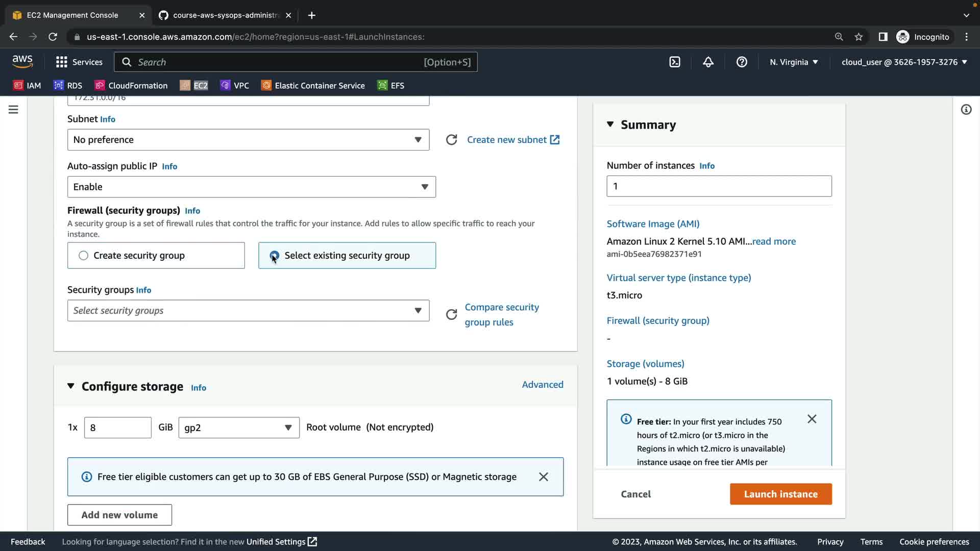Expand the Select security groups dropdown
Image resolution: width=980 pixels, height=551 pixels.
coord(248,311)
